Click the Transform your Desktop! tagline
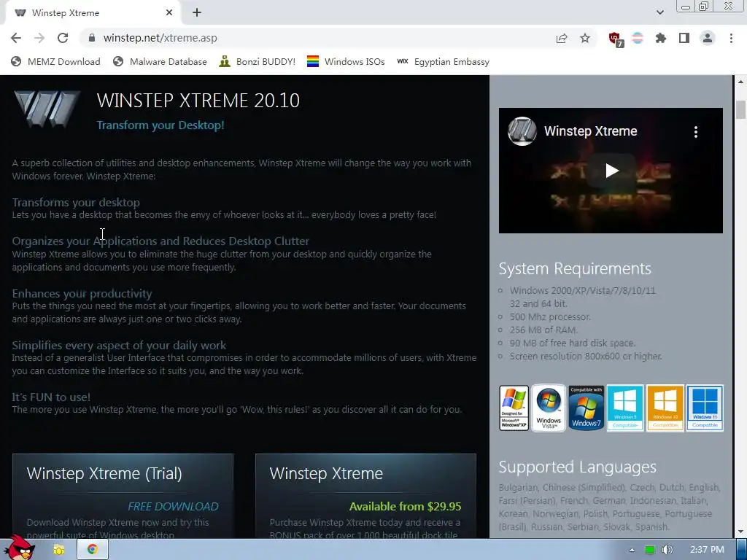This screenshot has width=747, height=560. pyautogui.click(x=160, y=125)
